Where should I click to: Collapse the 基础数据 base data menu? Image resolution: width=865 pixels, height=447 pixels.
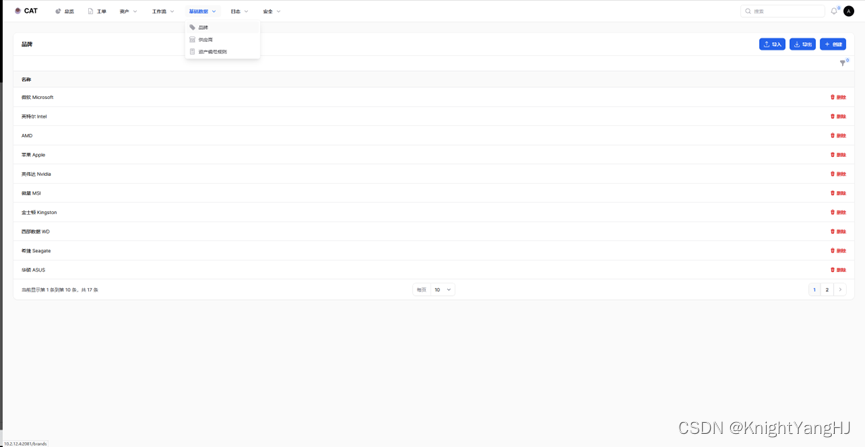[202, 11]
